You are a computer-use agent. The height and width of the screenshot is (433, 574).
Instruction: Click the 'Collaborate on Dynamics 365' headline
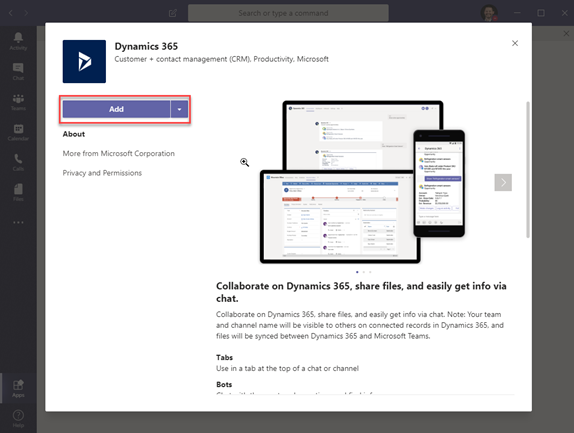tap(361, 292)
